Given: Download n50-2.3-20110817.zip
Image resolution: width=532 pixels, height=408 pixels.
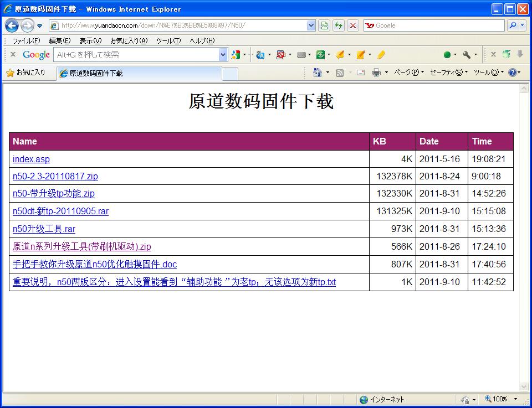Looking at the screenshot, I should click(x=55, y=176).
